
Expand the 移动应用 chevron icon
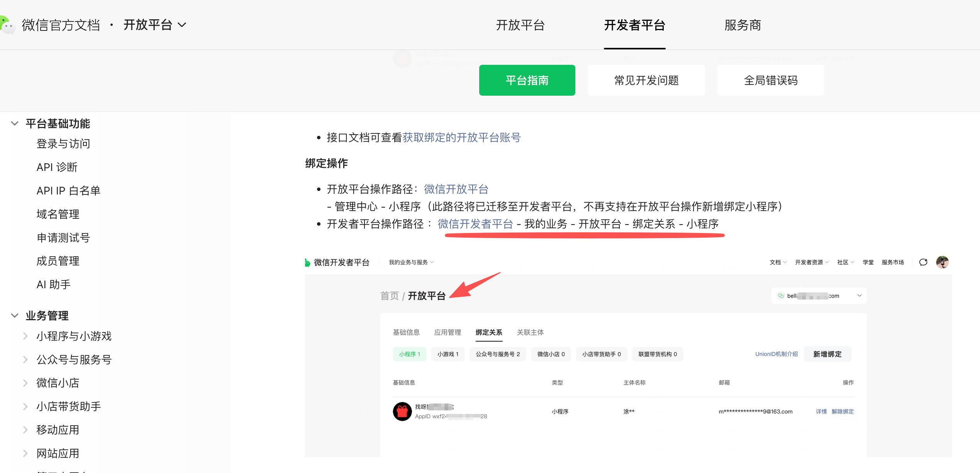pos(25,430)
